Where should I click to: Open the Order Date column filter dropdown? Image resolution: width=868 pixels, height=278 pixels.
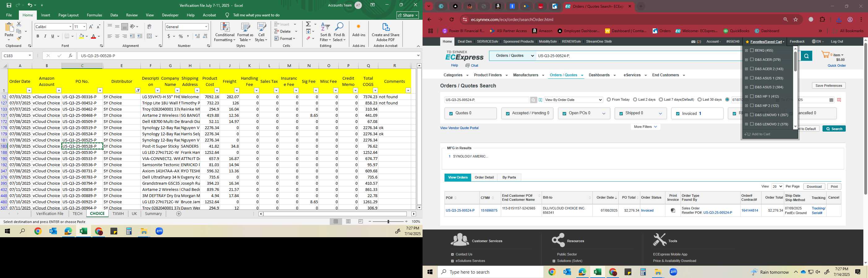pyautogui.click(x=29, y=90)
